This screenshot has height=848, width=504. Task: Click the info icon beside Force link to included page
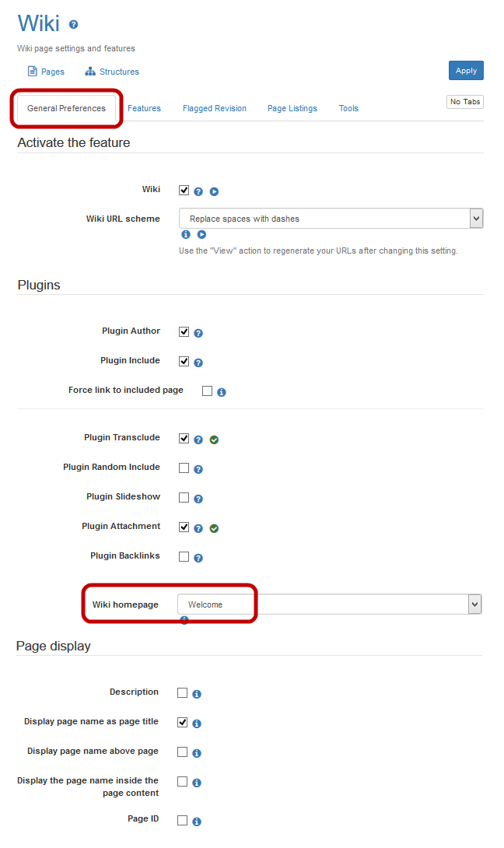(x=222, y=392)
